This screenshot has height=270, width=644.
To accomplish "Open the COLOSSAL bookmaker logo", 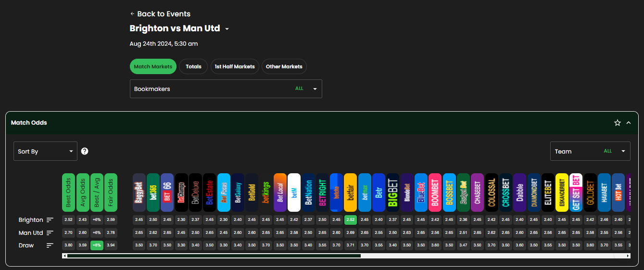I will pos(492,193).
